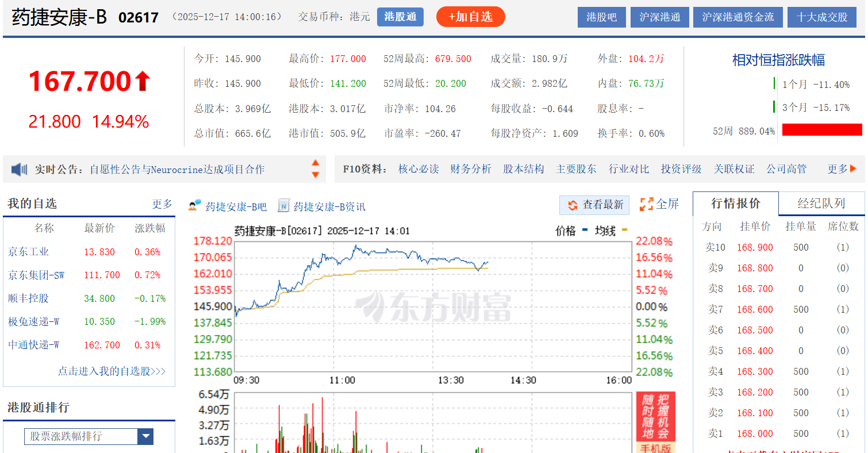This screenshot has width=868, height=453.
Task: Click the current price 167.700
Action: [x=80, y=81]
